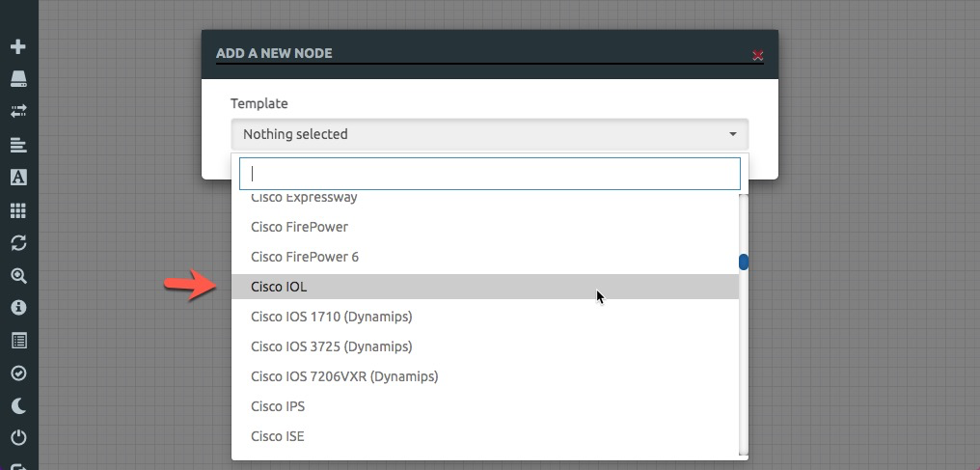Close the Add a New Node dialog
The image size is (980, 470).
757,55
